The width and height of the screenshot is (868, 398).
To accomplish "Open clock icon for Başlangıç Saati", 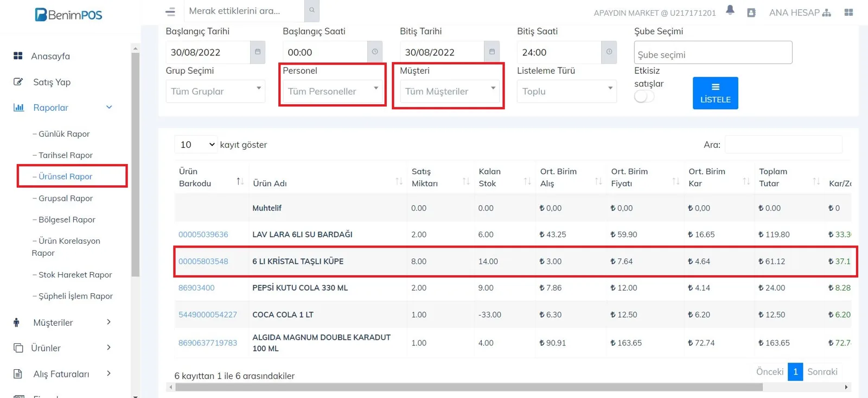I will tap(375, 52).
